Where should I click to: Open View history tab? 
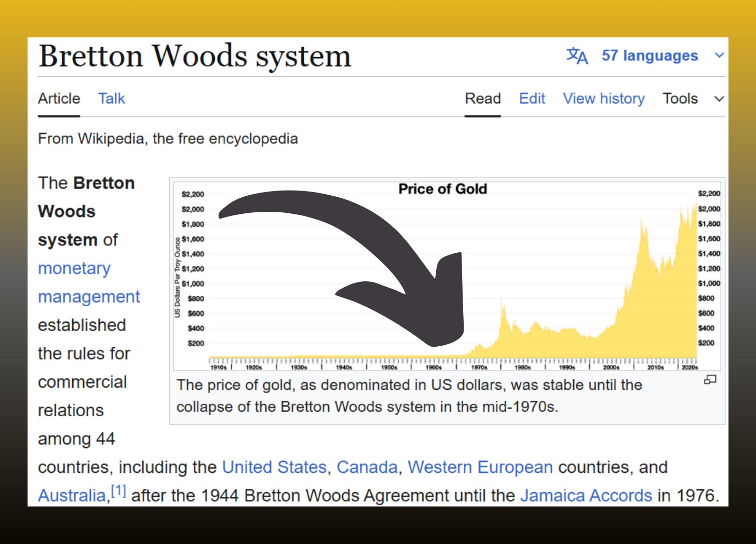pos(604,99)
